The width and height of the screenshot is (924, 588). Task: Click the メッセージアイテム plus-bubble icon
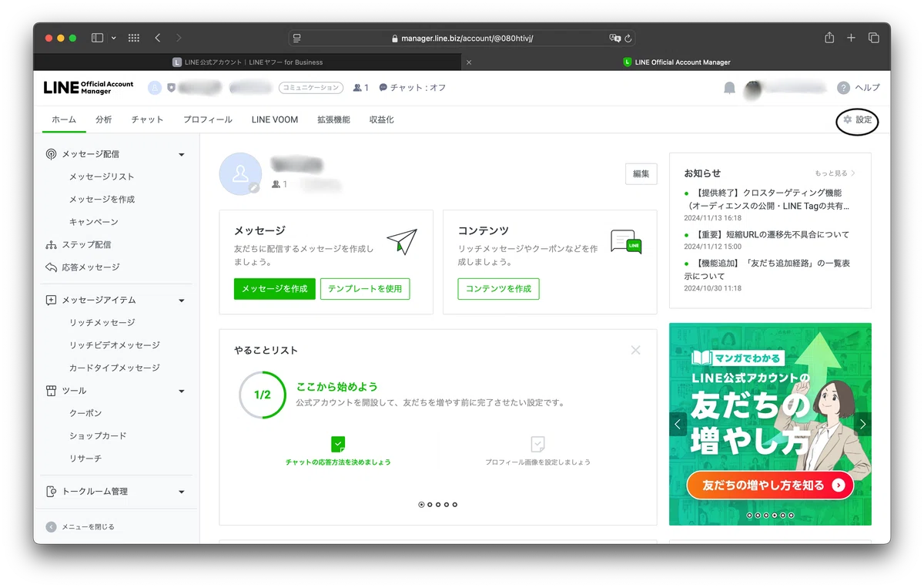pyautogui.click(x=51, y=300)
